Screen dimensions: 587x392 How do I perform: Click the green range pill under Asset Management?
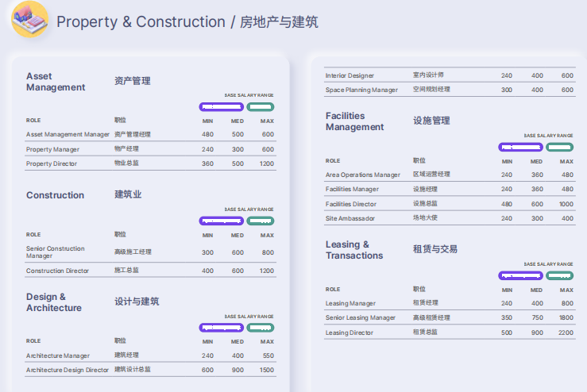261,107
